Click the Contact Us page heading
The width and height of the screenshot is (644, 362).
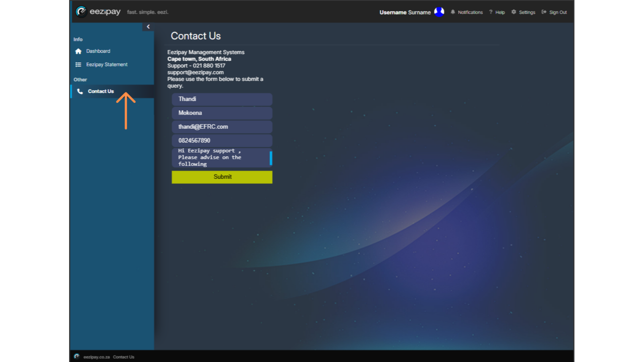tap(196, 36)
